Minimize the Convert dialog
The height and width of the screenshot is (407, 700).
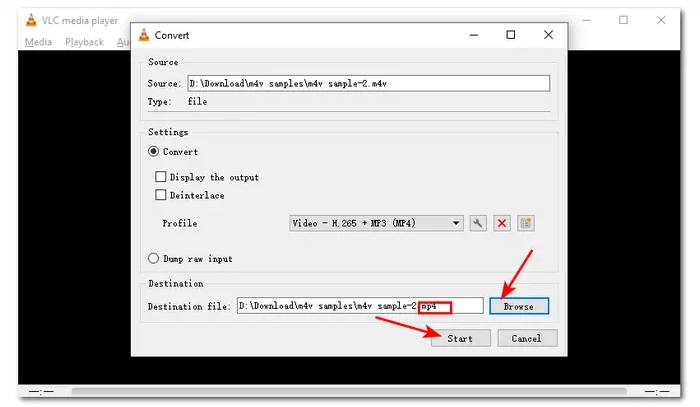pos(474,35)
